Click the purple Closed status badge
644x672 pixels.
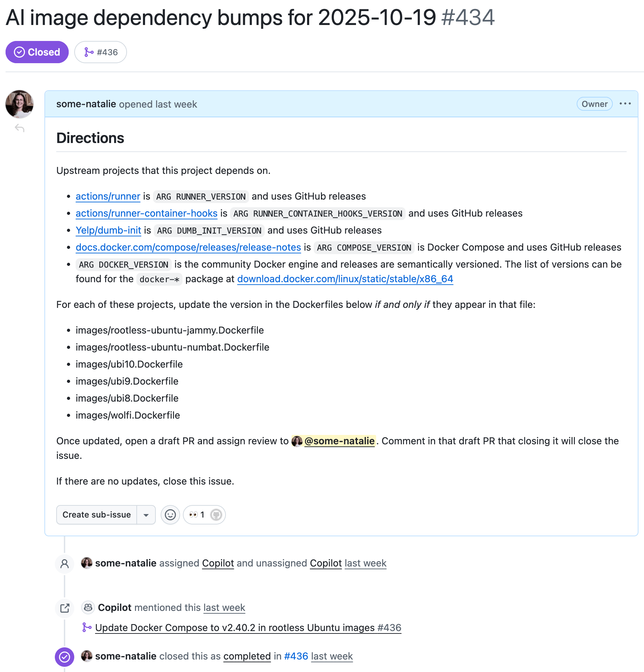pyautogui.click(x=37, y=52)
